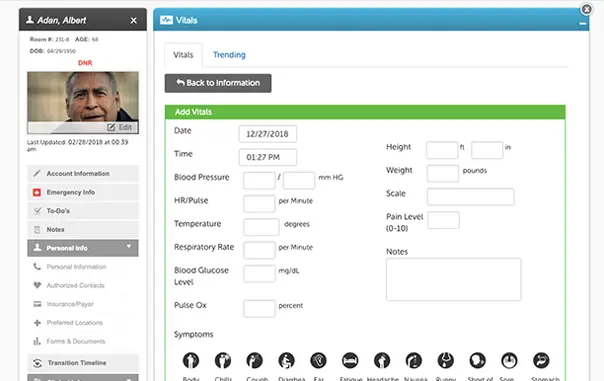
Task: Select the Runny nose symptom icon
Action: coord(445,361)
